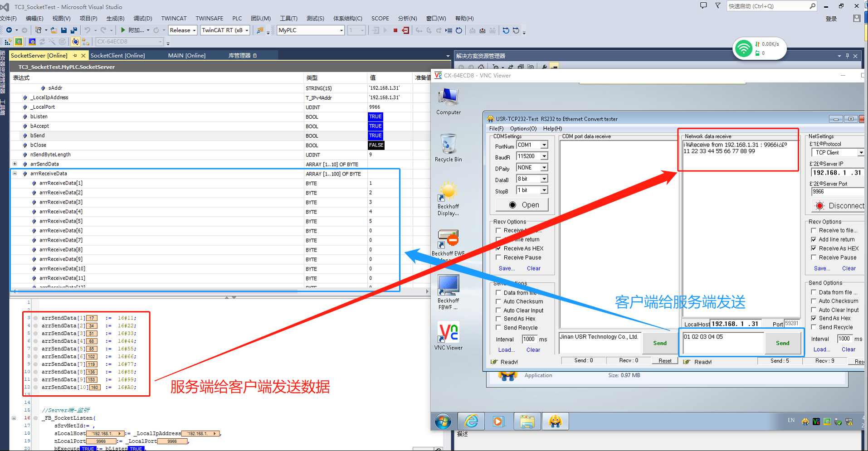This screenshot has width=868, height=451.
Task: Open the MyPLC project dropdown
Action: pos(311,30)
